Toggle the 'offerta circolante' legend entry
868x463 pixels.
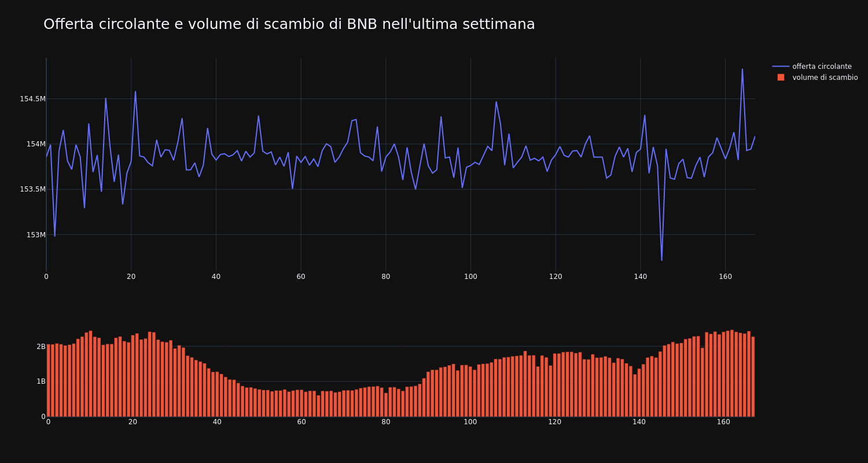coord(815,67)
